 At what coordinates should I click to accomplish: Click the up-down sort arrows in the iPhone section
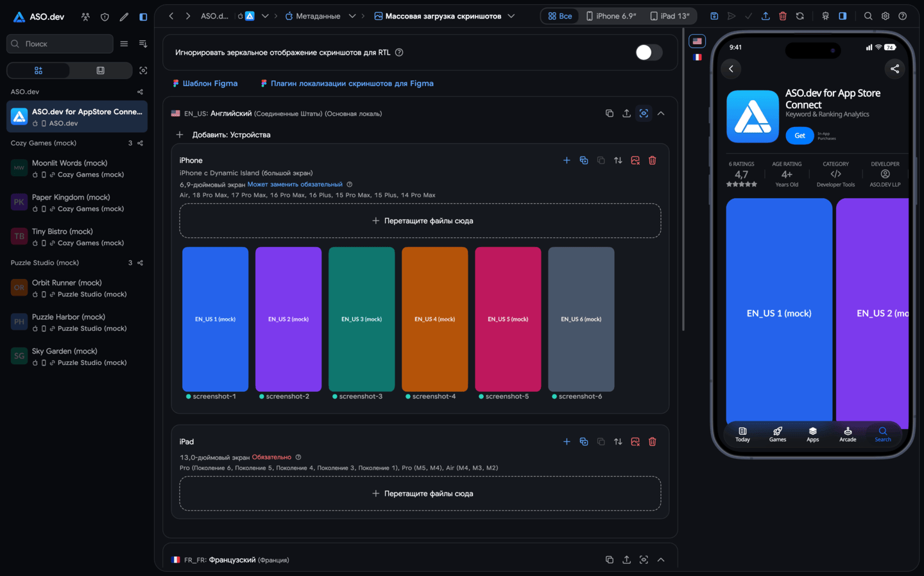point(618,160)
